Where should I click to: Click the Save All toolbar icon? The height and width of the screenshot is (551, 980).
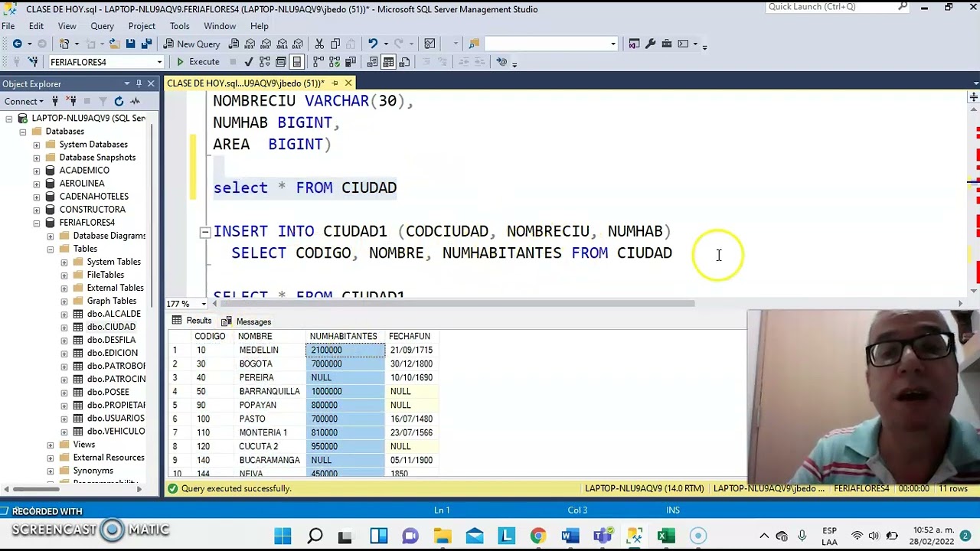point(146,44)
